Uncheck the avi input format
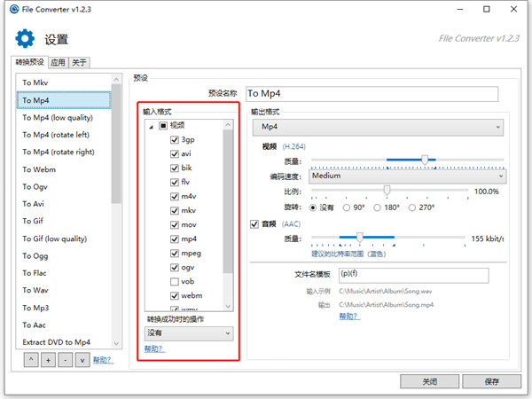 175,154
